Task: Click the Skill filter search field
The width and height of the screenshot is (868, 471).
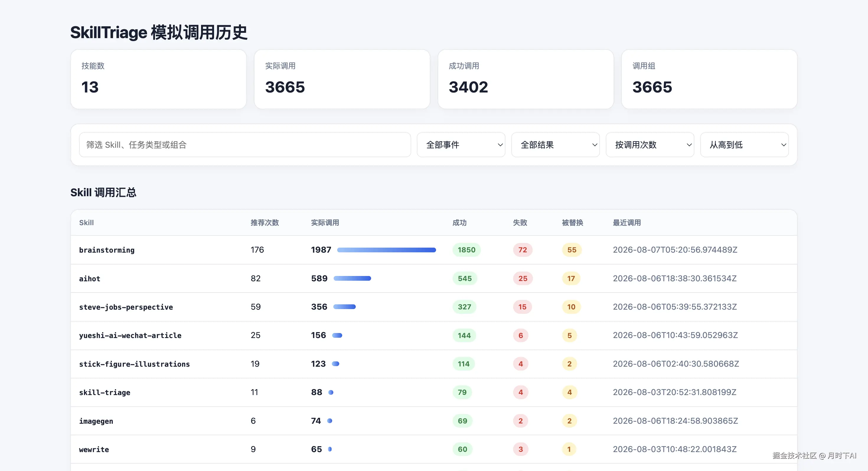Action: click(x=245, y=144)
